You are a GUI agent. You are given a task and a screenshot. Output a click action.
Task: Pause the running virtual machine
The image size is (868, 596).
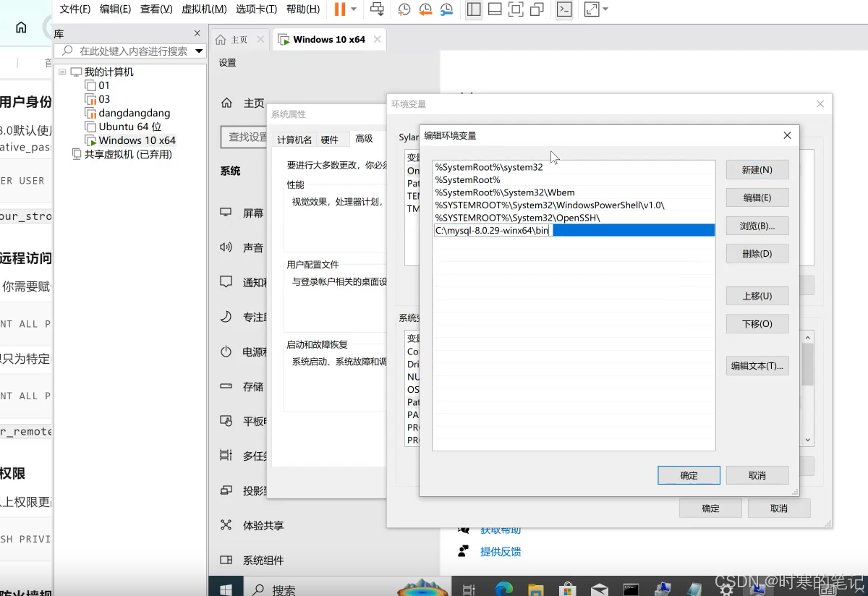coord(340,9)
